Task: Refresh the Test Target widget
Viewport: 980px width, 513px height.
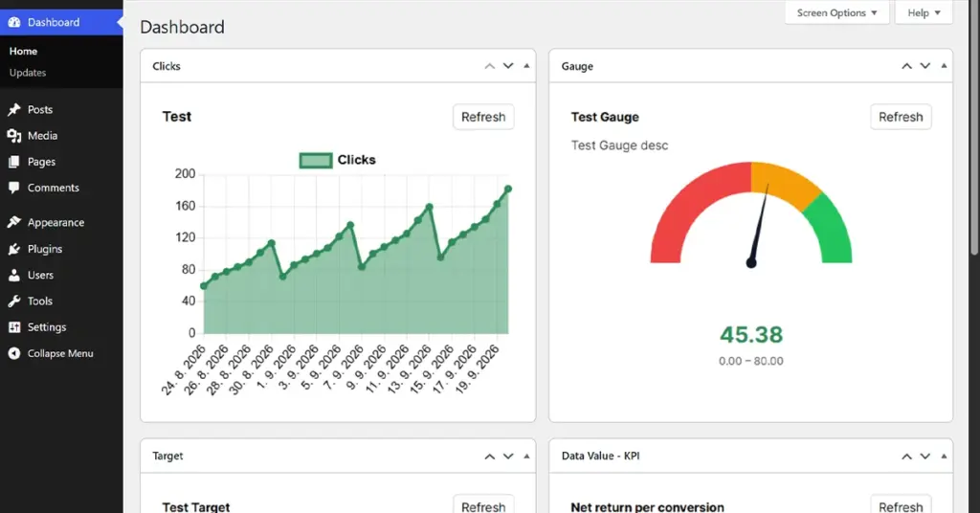Action: coord(483,506)
